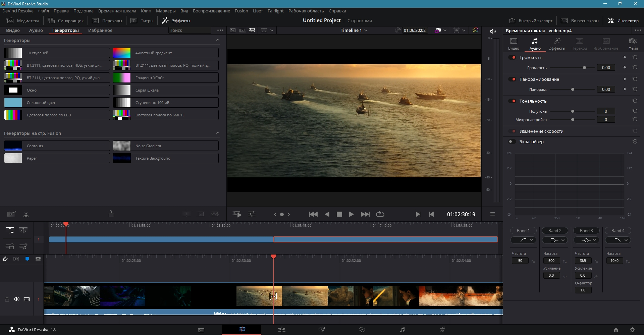Select the Сплошной цвет generator
Screen dimensions: 644x335
(57, 102)
